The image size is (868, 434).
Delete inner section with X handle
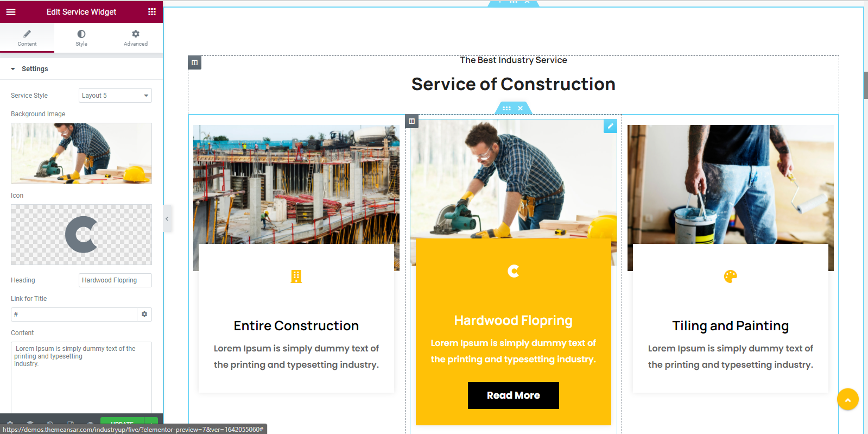[x=520, y=108]
